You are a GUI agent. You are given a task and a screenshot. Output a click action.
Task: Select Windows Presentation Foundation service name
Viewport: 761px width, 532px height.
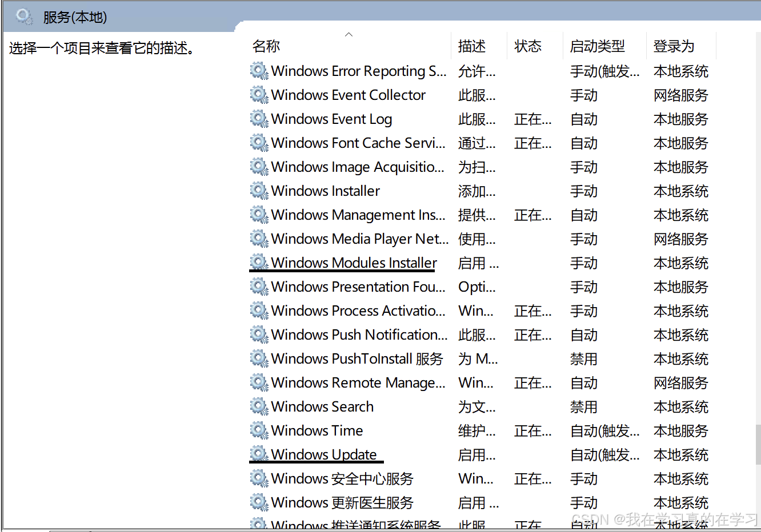[x=358, y=287]
